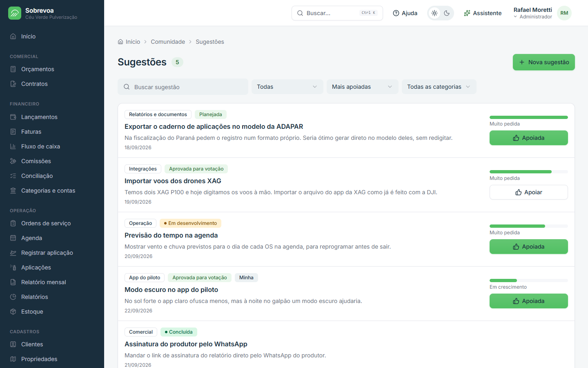
Task: Open the Todas status filter dropdown
Action: coord(287,87)
